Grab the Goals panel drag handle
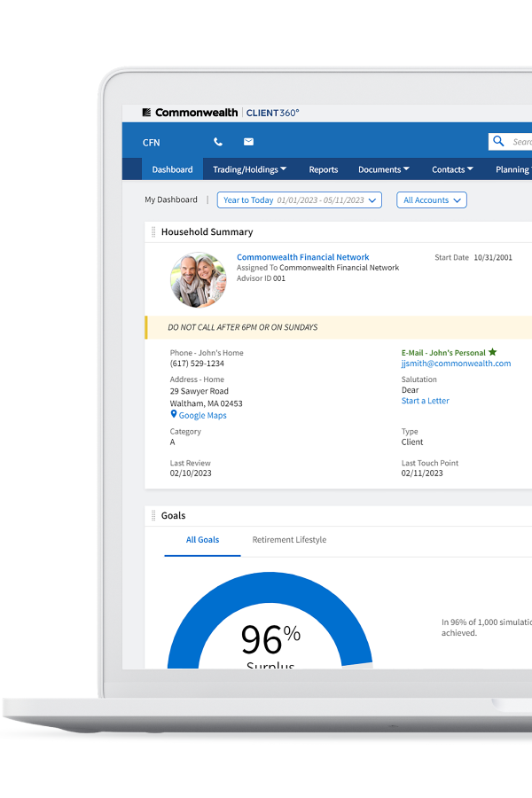This screenshot has width=532, height=798. (x=153, y=515)
